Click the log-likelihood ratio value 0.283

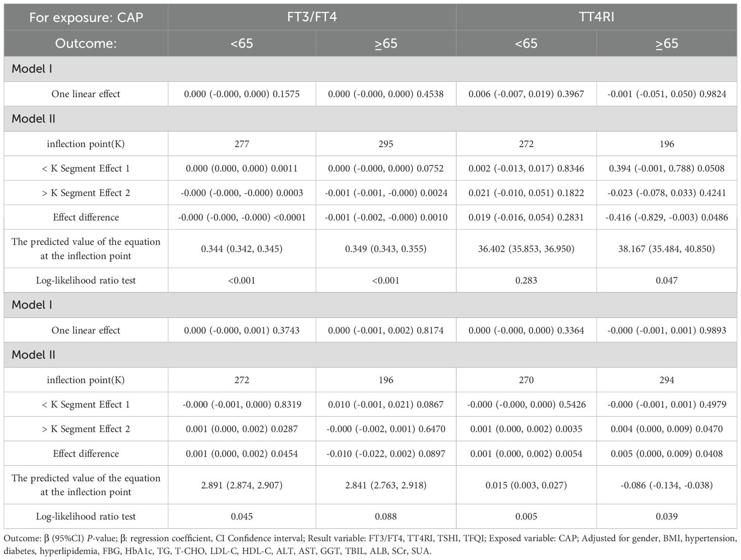pyautogui.click(x=526, y=280)
